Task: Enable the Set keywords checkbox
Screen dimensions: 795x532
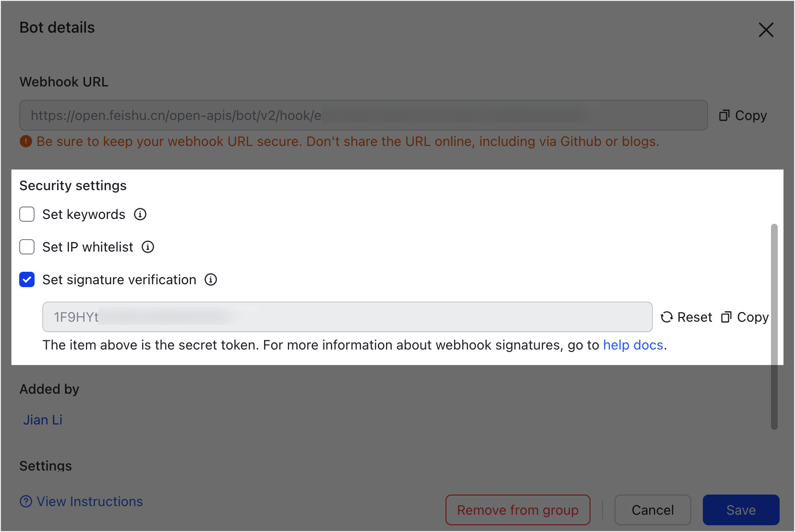Action: (x=27, y=214)
